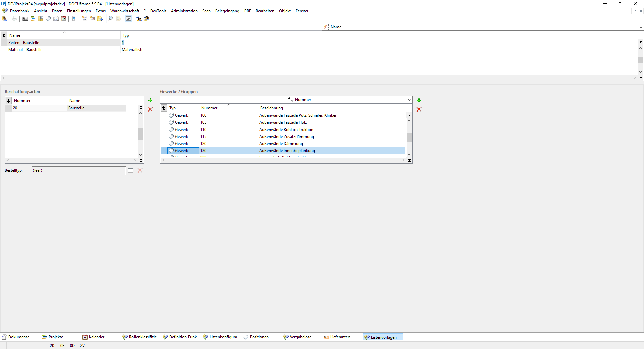
Task: Click the folder with checkmark toolbar icon
Action: point(41,19)
